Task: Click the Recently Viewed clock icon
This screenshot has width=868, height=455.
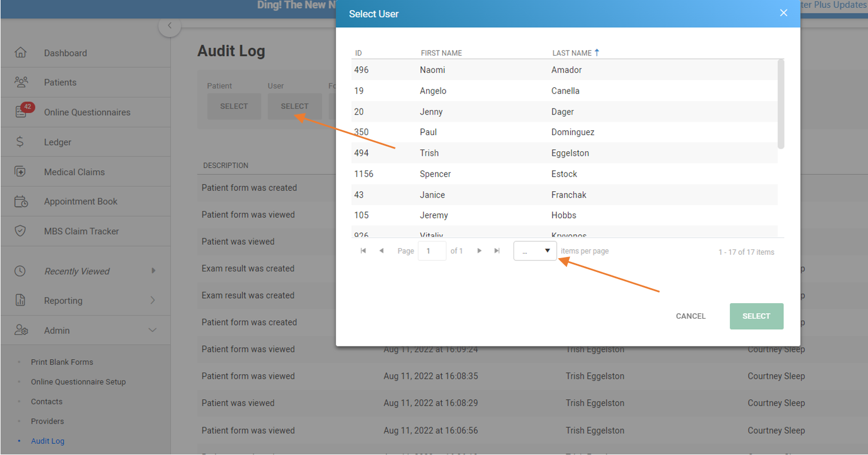Action: coord(21,271)
